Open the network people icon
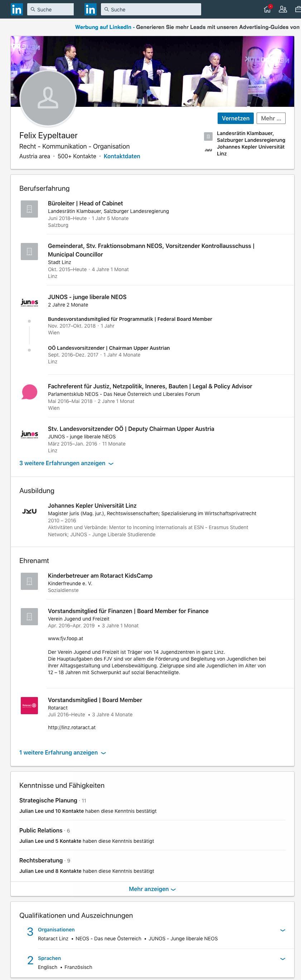301x980 pixels. pos(283,9)
